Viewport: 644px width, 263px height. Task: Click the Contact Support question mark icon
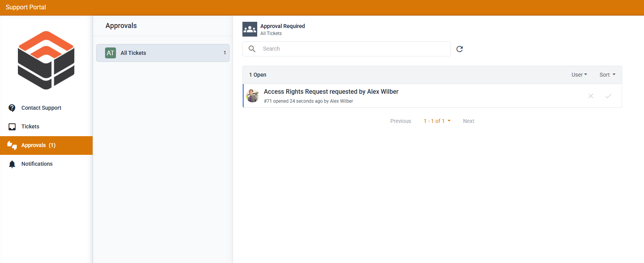[x=12, y=108]
